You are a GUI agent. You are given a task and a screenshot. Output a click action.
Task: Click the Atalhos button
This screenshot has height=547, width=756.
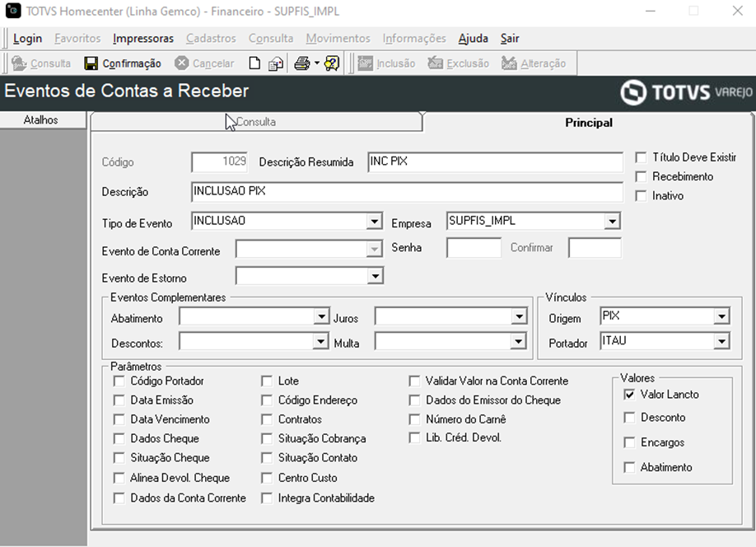[43, 119]
